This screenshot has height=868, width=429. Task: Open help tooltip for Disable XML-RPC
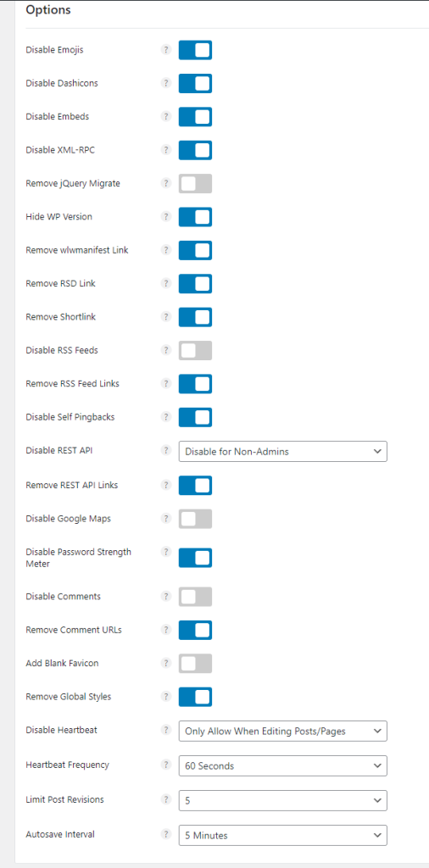pyautogui.click(x=165, y=149)
